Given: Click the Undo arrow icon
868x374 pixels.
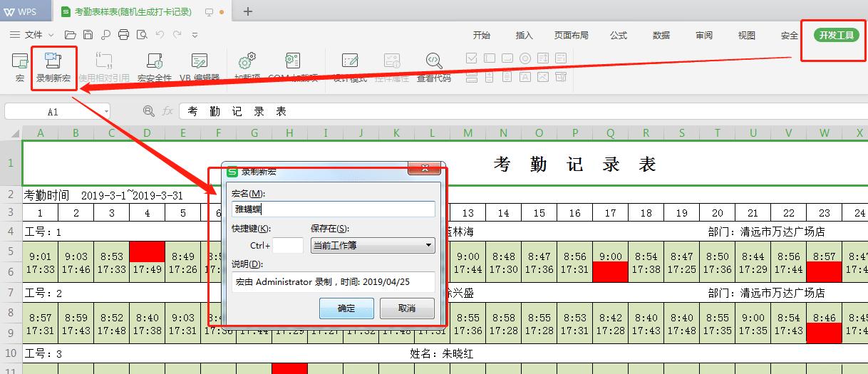Looking at the screenshot, I should click(160, 34).
